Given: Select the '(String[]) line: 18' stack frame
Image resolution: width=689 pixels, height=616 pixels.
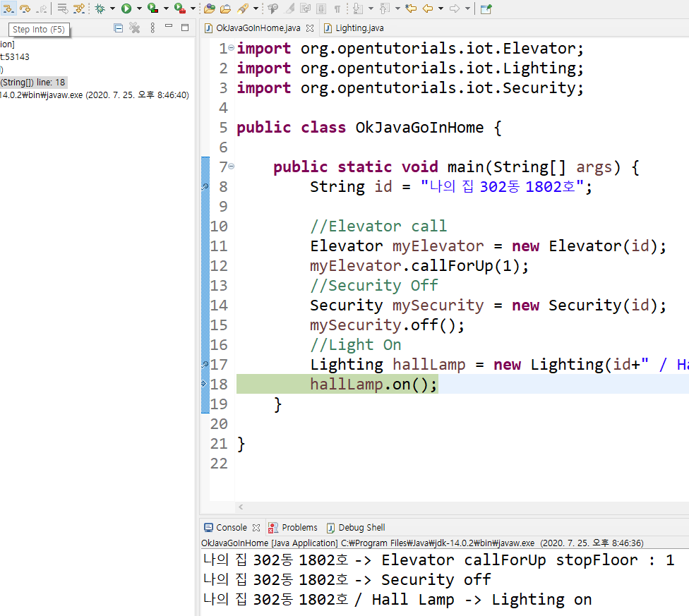Looking at the screenshot, I should coord(33,82).
